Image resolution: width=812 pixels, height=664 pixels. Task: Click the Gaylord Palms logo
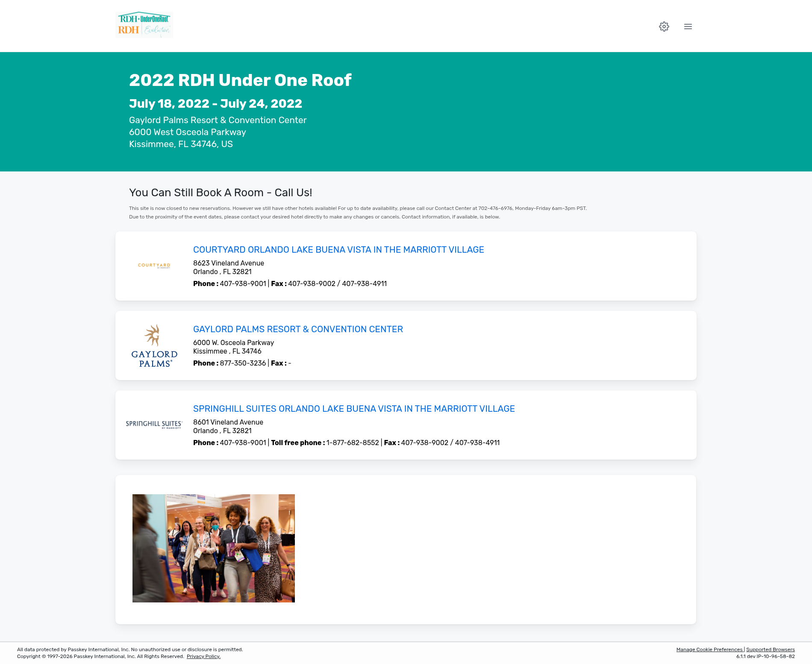pyautogui.click(x=154, y=345)
